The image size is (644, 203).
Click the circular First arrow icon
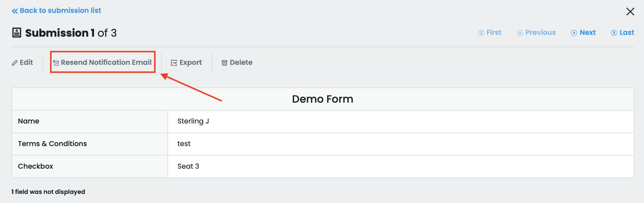point(481,33)
